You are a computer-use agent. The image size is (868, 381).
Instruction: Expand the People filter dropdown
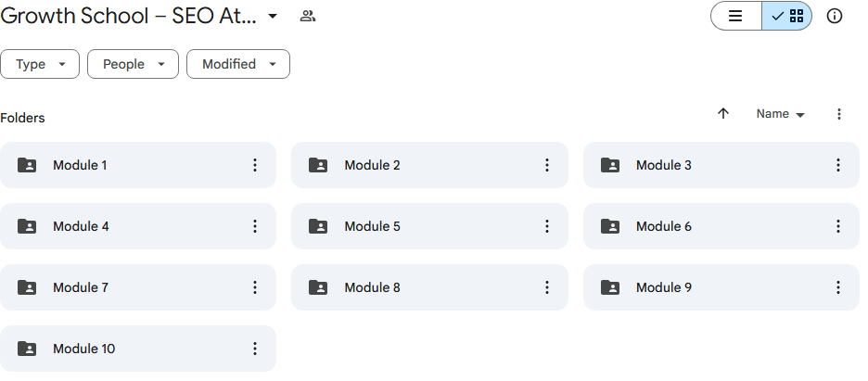(133, 64)
